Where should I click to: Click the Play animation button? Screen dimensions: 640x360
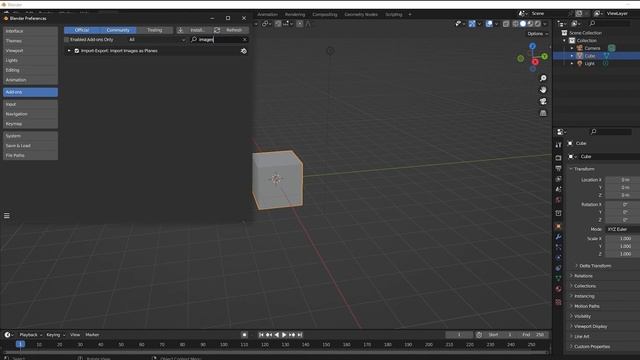click(284, 335)
